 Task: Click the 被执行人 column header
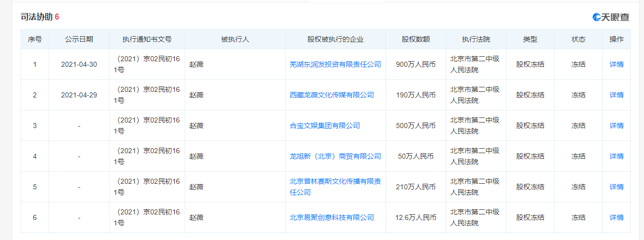[x=235, y=39]
